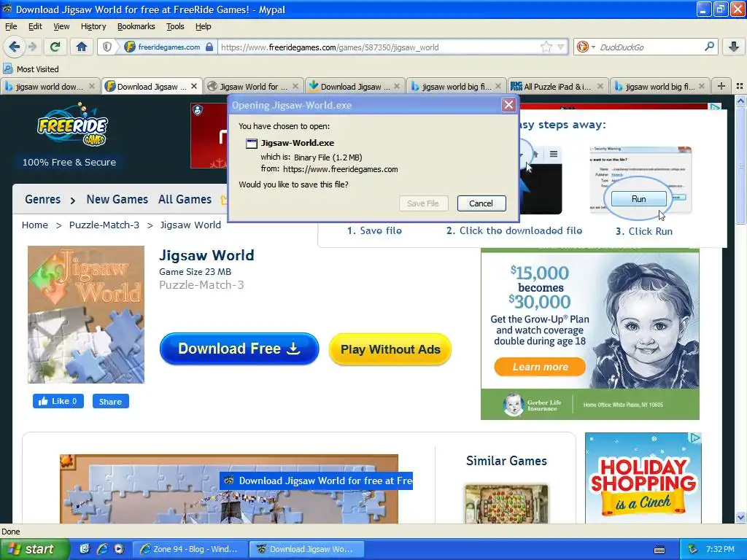The width and height of the screenshot is (747, 560).
Task: Click the on-screen keyboard tray icon
Action: (659, 550)
